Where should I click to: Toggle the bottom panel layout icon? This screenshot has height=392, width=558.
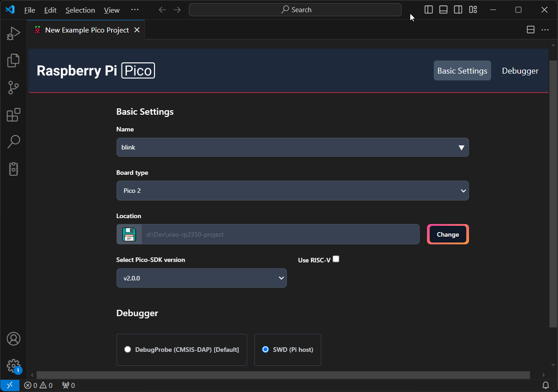[x=443, y=9]
